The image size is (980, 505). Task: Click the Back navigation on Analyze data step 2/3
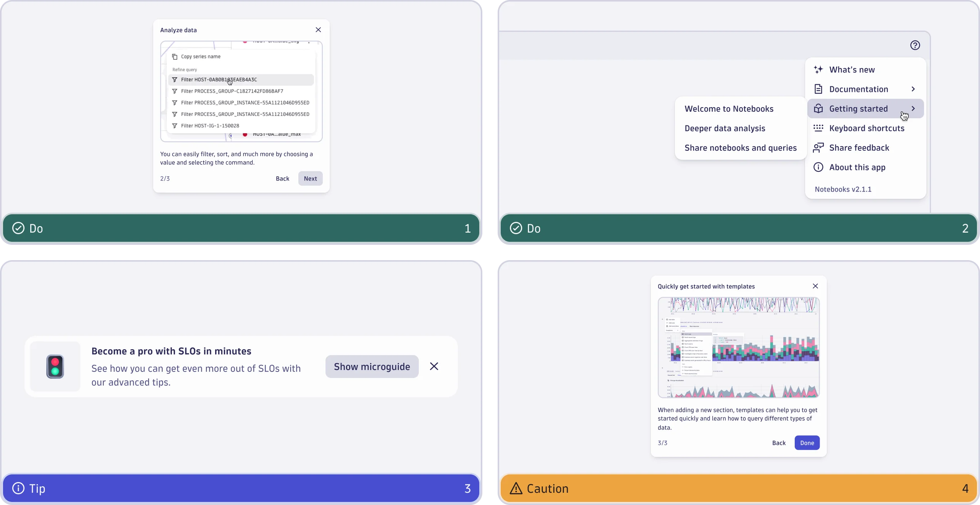tap(282, 179)
